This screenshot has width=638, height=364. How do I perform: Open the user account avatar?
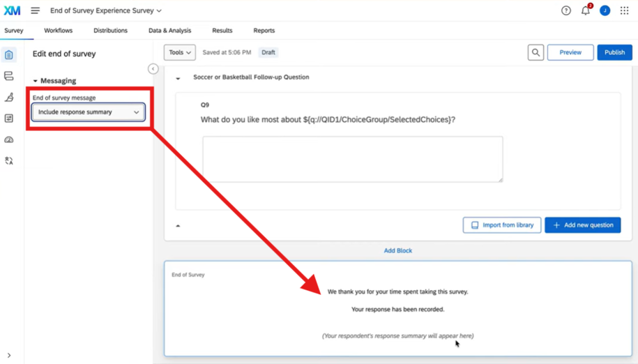point(605,10)
